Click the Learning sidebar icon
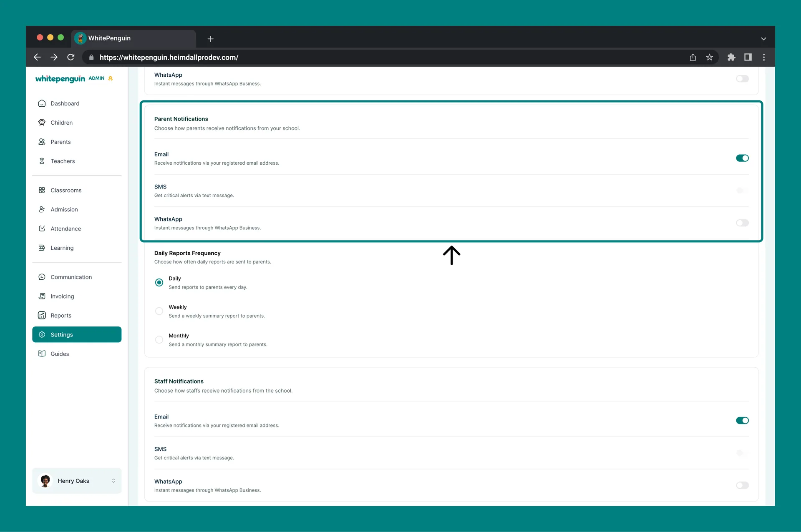This screenshot has height=532, width=801. coord(42,248)
